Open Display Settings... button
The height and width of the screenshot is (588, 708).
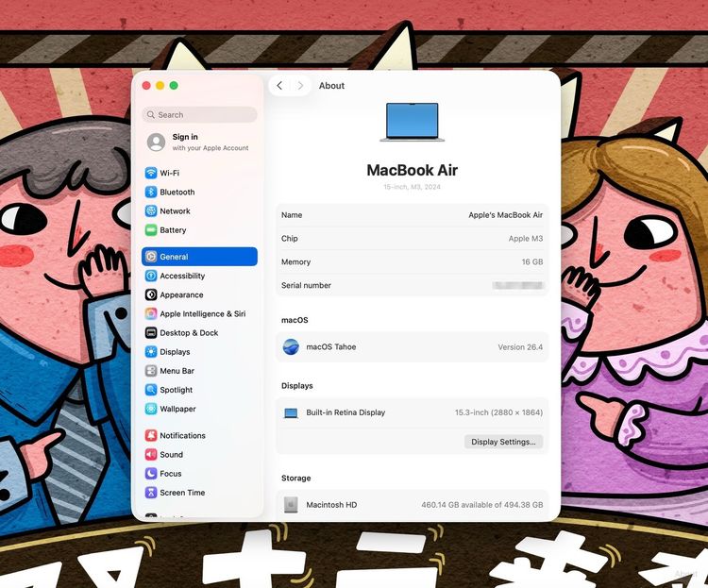(x=503, y=442)
